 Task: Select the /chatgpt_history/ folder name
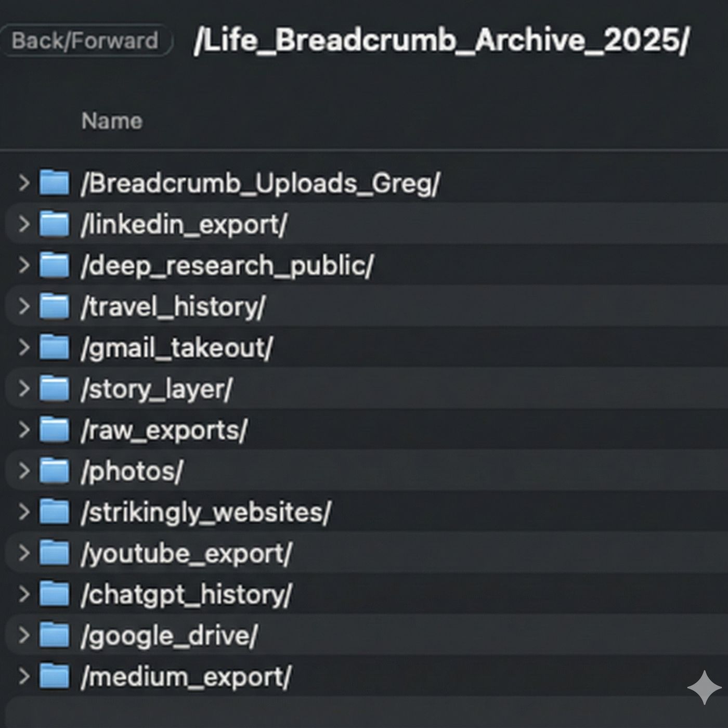pos(186,594)
